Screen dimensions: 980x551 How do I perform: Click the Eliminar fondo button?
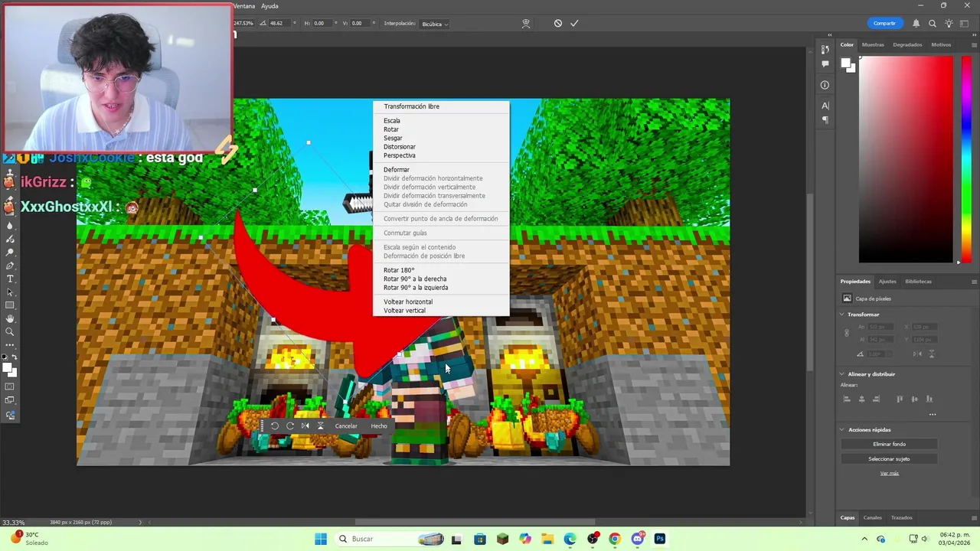(889, 445)
